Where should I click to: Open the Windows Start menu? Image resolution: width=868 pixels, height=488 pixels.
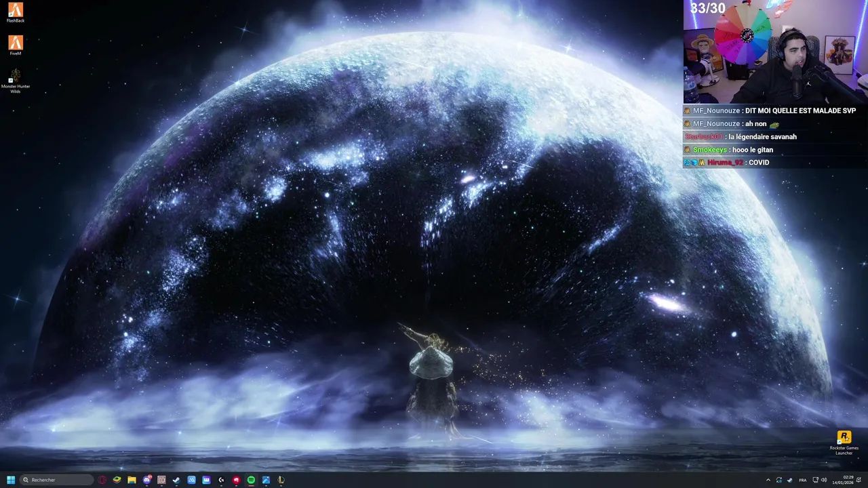11,480
